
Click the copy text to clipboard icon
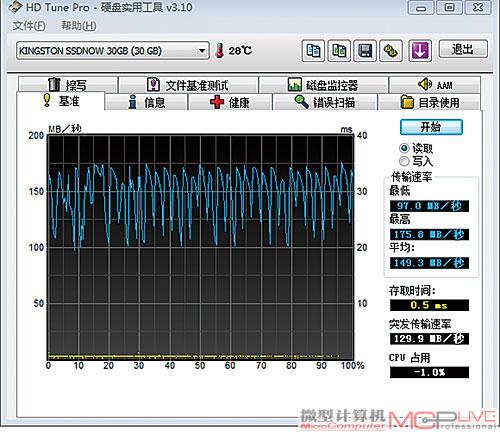point(313,51)
